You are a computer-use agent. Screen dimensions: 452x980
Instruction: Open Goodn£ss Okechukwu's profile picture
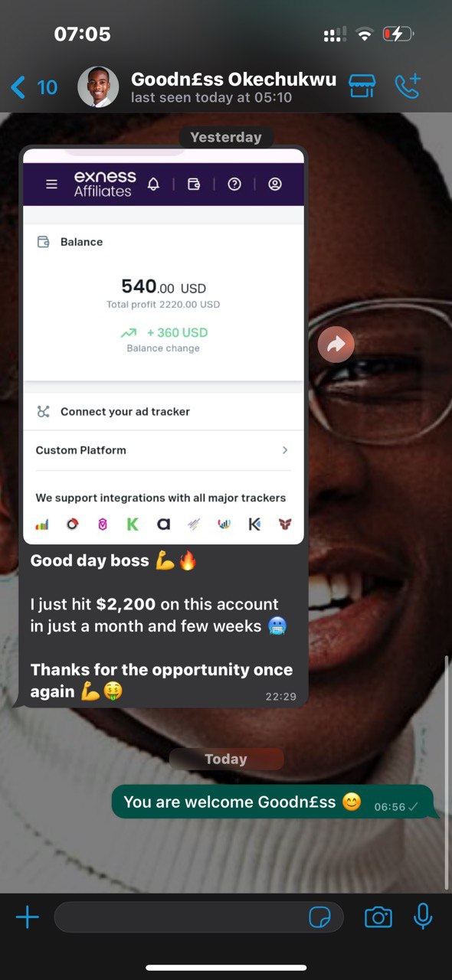click(98, 87)
